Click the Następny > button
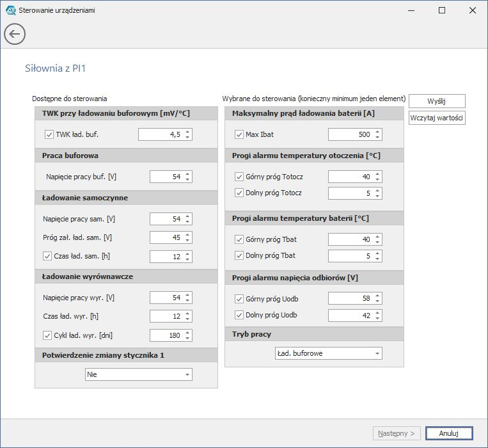This screenshot has height=448, width=488. (x=397, y=433)
